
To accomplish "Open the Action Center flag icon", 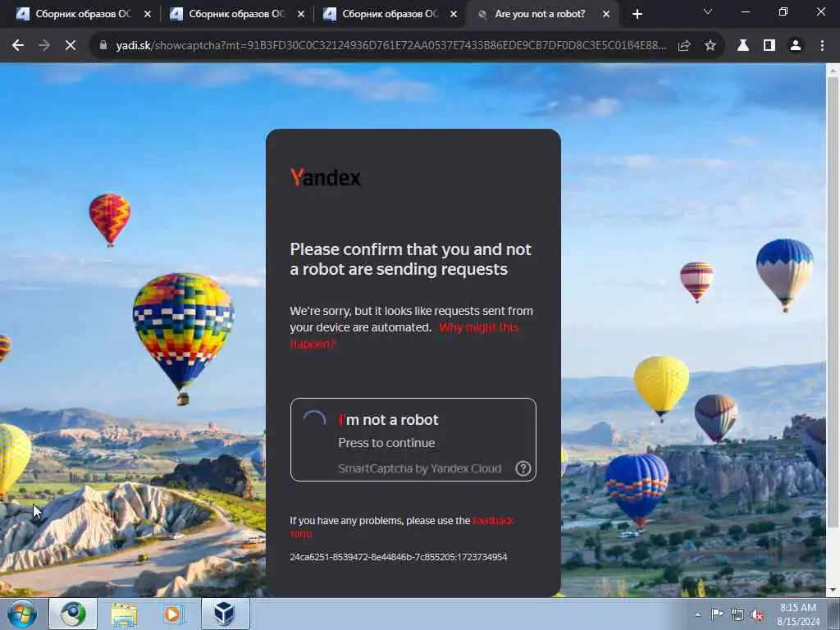I will [717, 614].
